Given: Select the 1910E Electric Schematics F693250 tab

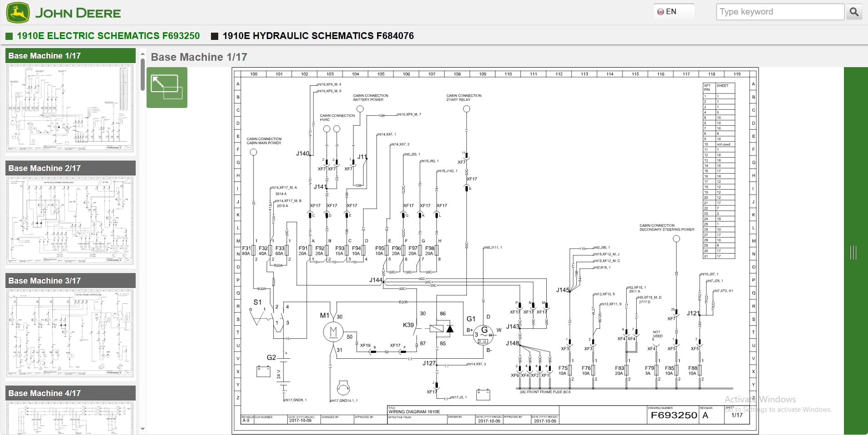Looking at the screenshot, I should [x=108, y=35].
